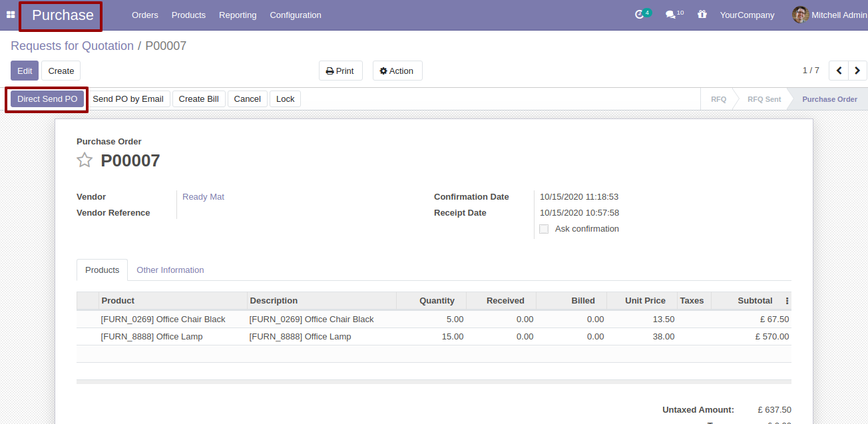
Task: Sort by the Received column header
Action: [501, 301]
